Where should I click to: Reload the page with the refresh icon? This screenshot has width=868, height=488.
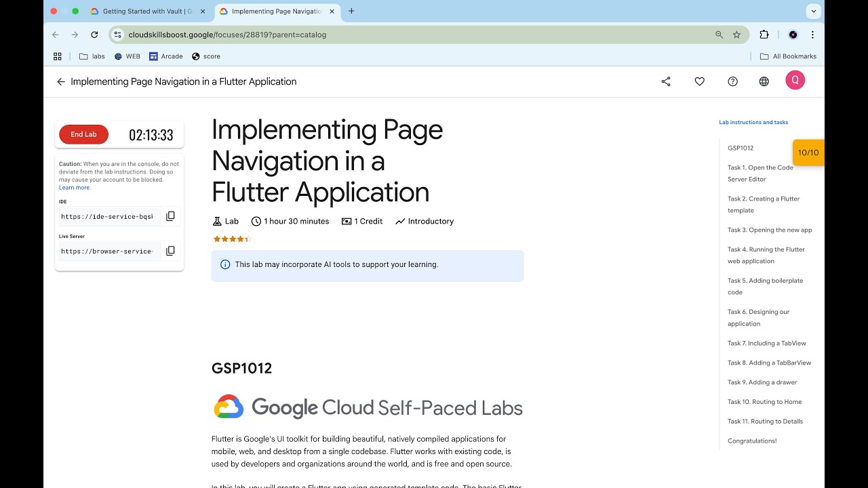pos(94,35)
